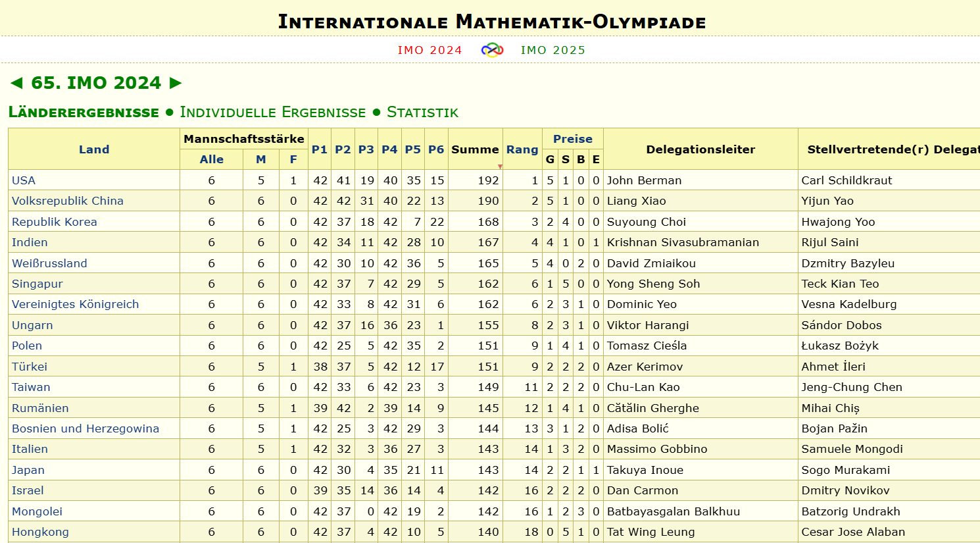Click the small red sort indicator under Summe

(x=500, y=167)
